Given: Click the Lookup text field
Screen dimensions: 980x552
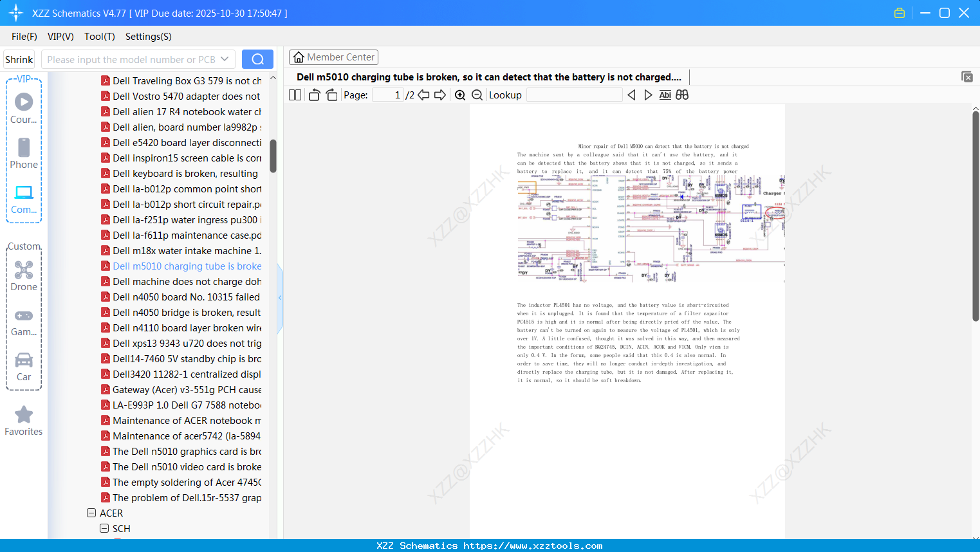Looking at the screenshot, I should 575,95.
